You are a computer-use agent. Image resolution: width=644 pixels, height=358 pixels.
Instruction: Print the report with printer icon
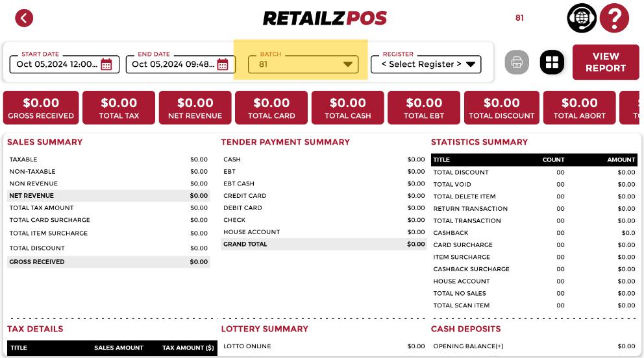[517, 62]
